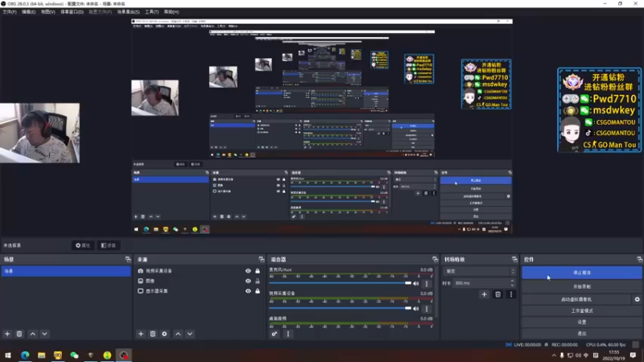This screenshot has height=362, width=644.
Task: Open WeChat from the taskbar
Action: (74, 355)
